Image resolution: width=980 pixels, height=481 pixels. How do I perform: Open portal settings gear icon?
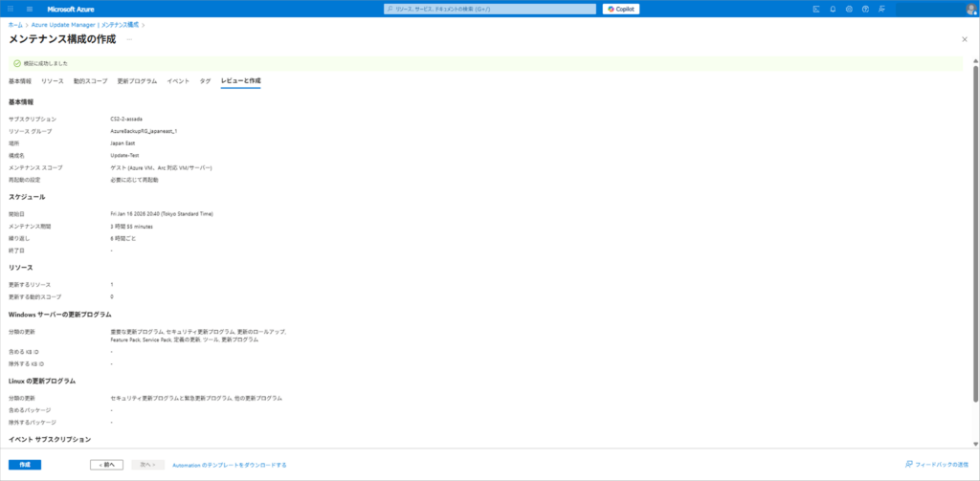click(x=848, y=9)
